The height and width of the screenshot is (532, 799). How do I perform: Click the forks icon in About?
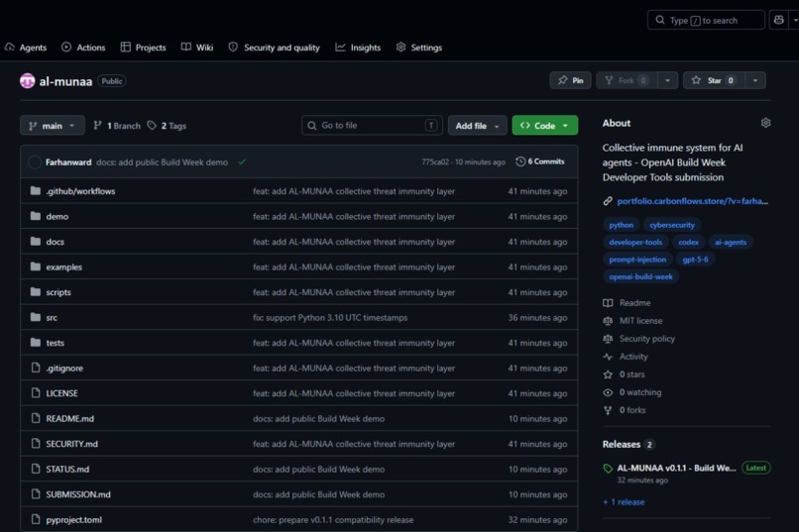(608, 410)
